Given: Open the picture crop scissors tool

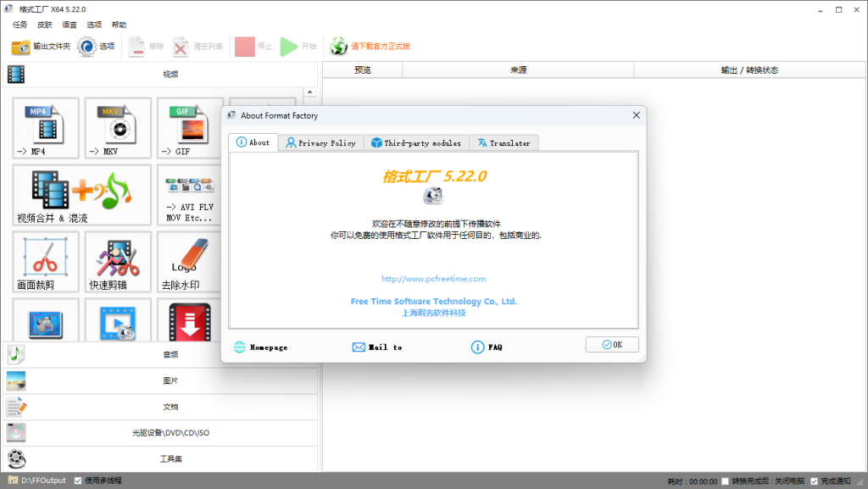Looking at the screenshot, I should tap(46, 262).
